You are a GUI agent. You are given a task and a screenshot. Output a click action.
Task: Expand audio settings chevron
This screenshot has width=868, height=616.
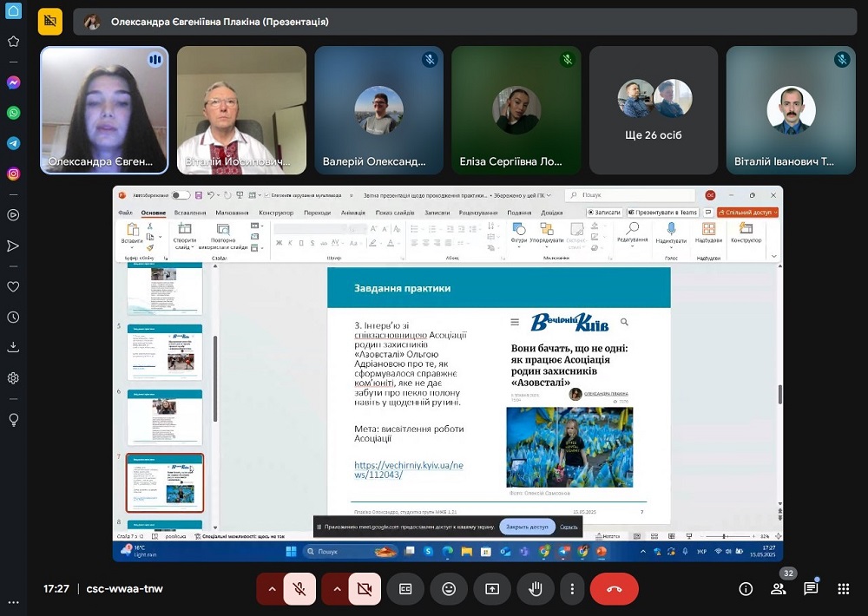[x=272, y=589]
